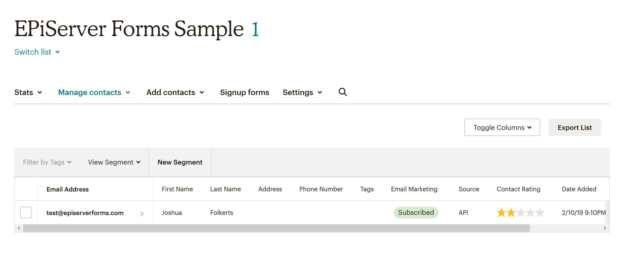Select the checkbox for test@episerverforms.com

click(26, 212)
